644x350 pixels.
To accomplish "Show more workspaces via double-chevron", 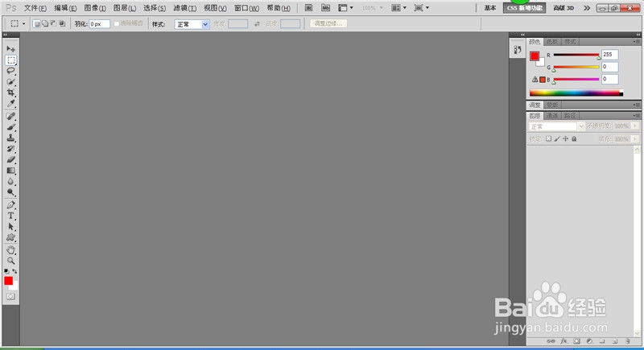I will pos(587,8).
